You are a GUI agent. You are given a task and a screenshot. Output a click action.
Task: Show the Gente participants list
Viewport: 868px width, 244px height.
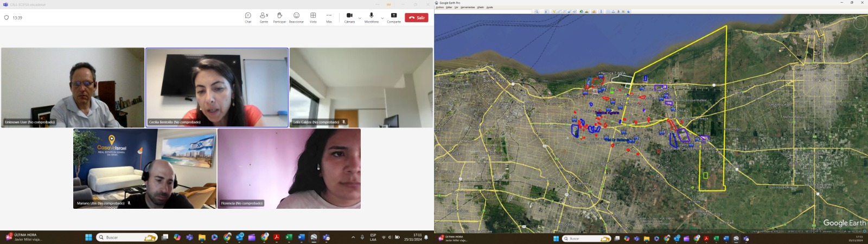(x=264, y=17)
